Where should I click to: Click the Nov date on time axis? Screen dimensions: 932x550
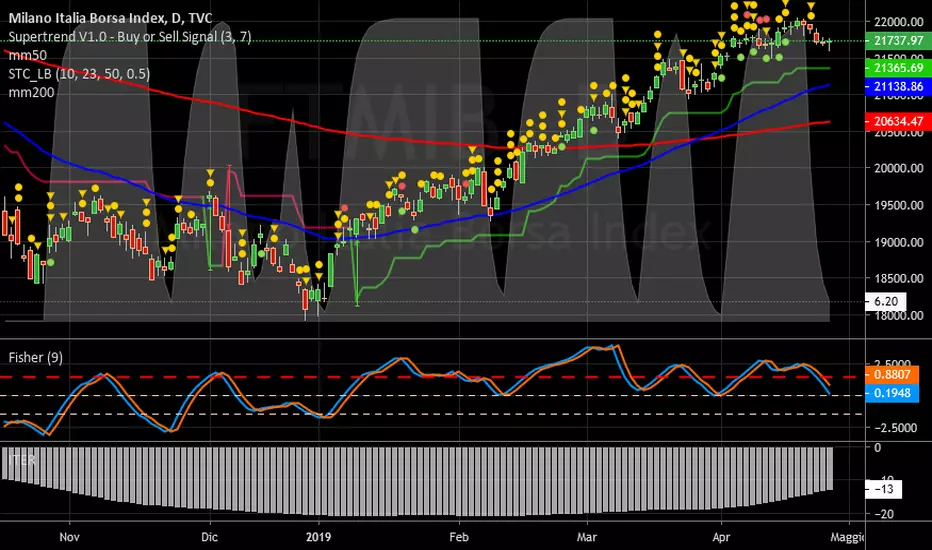pos(70,537)
